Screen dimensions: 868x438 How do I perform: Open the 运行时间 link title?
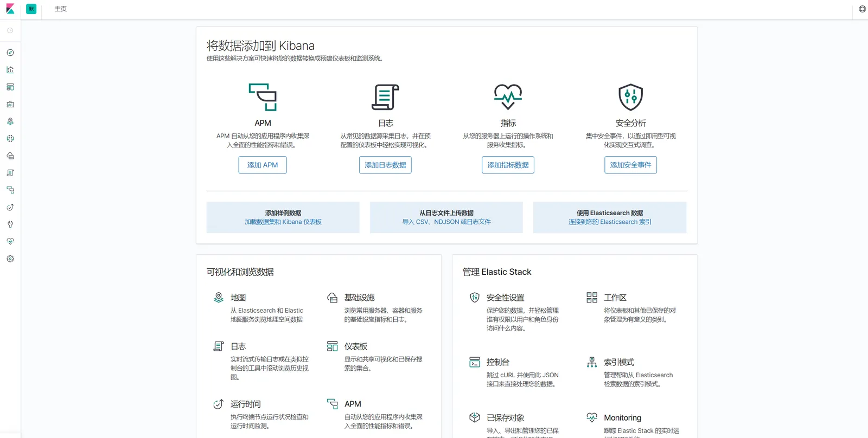click(246, 404)
